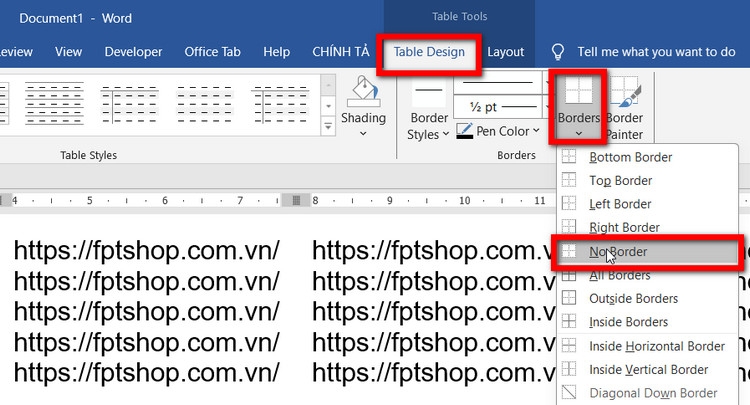
Task: Select No Border in the Borders menu
Action: pos(648,252)
